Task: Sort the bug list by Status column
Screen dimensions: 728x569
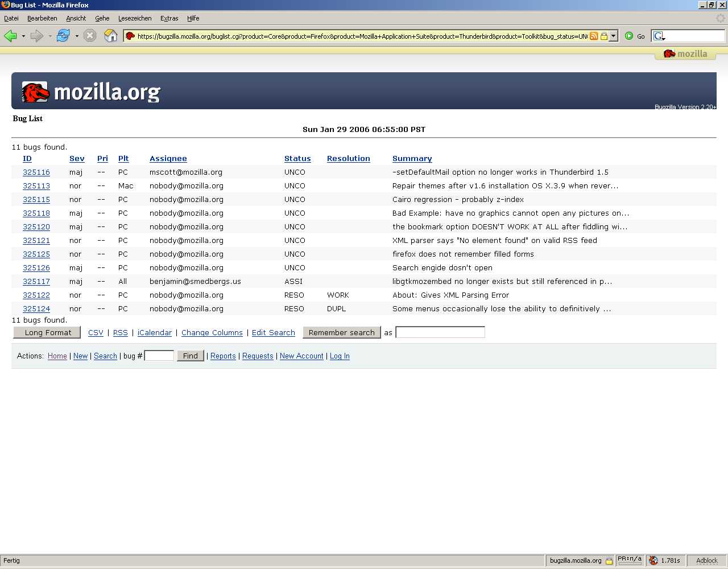Action: pyautogui.click(x=297, y=159)
